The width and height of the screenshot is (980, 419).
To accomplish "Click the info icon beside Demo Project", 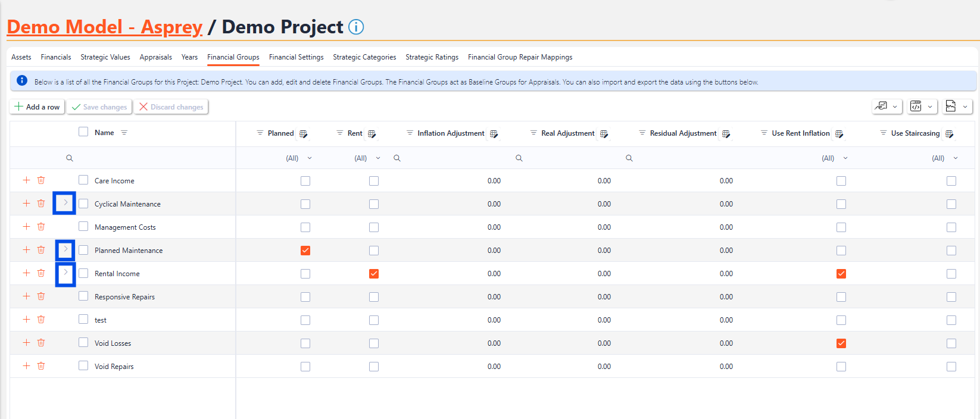I will click(356, 27).
